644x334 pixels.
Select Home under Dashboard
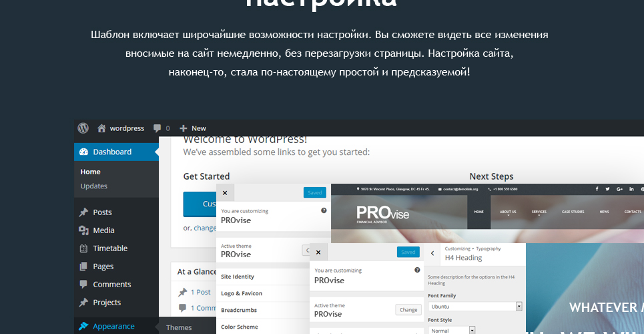coord(90,172)
